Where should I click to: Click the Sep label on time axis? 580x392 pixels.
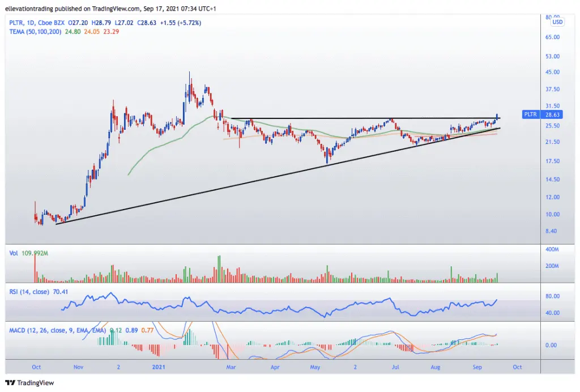pyautogui.click(x=477, y=367)
